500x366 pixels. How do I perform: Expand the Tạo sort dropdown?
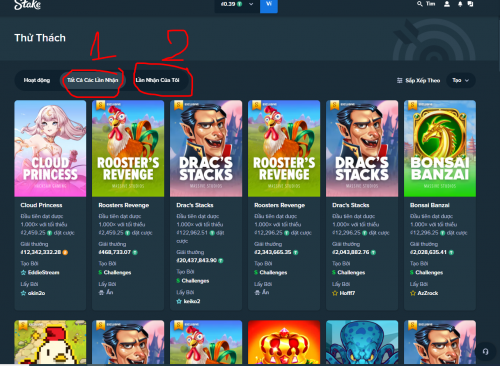click(461, 80)
